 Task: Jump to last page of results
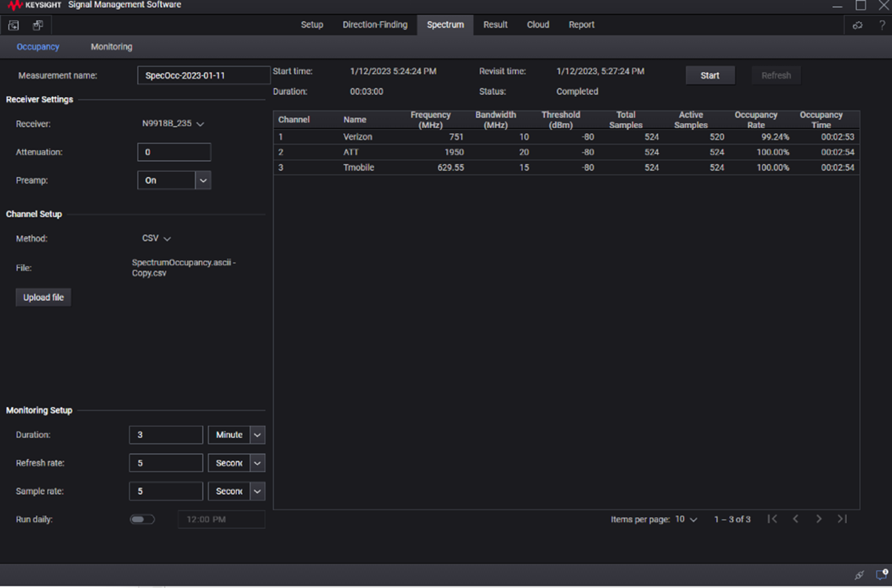[x=842, y=519]
